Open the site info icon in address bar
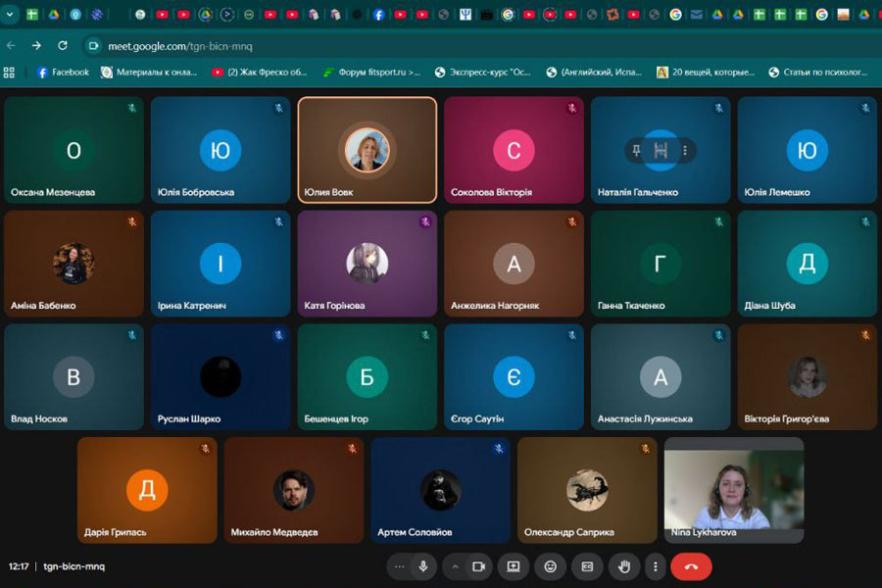 coord(93,46)
